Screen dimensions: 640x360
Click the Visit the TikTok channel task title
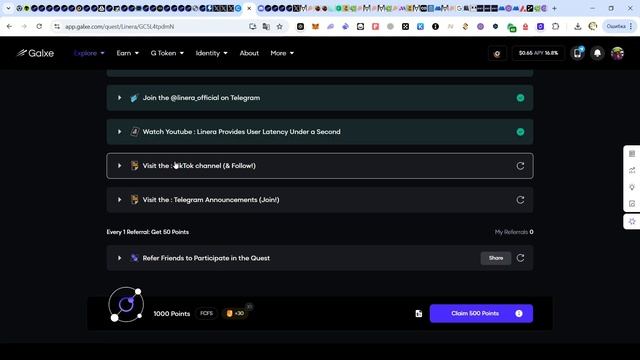[199, 166]
